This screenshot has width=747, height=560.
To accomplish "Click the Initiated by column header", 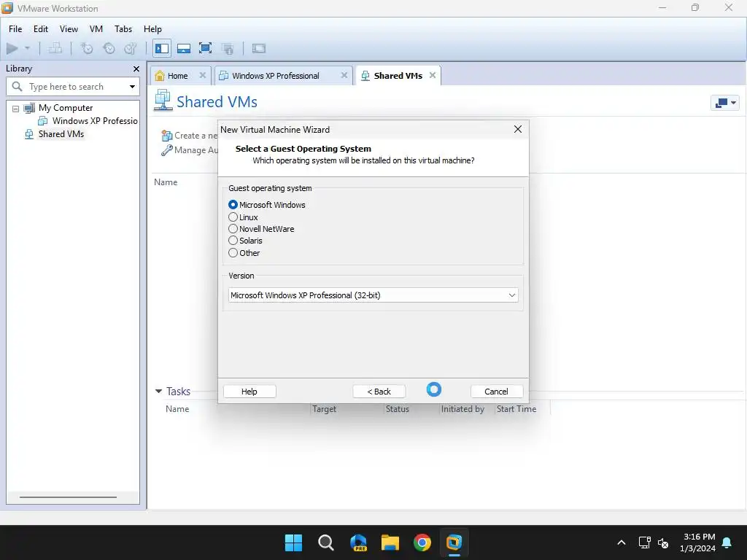I will click(462, 409).
